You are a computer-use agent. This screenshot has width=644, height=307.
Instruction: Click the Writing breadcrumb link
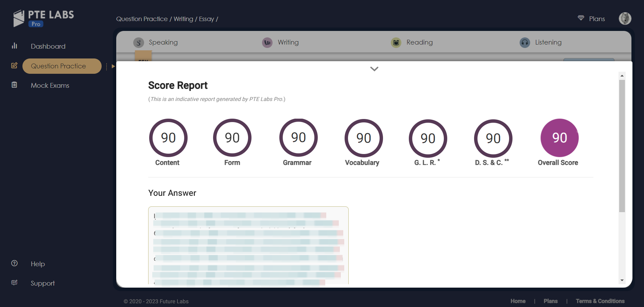coord(184,19)
